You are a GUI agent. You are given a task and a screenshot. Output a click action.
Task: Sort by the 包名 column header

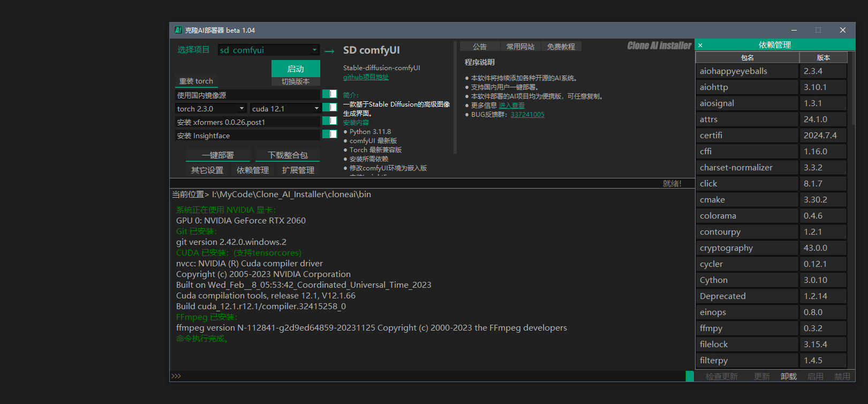coord(747,57)
